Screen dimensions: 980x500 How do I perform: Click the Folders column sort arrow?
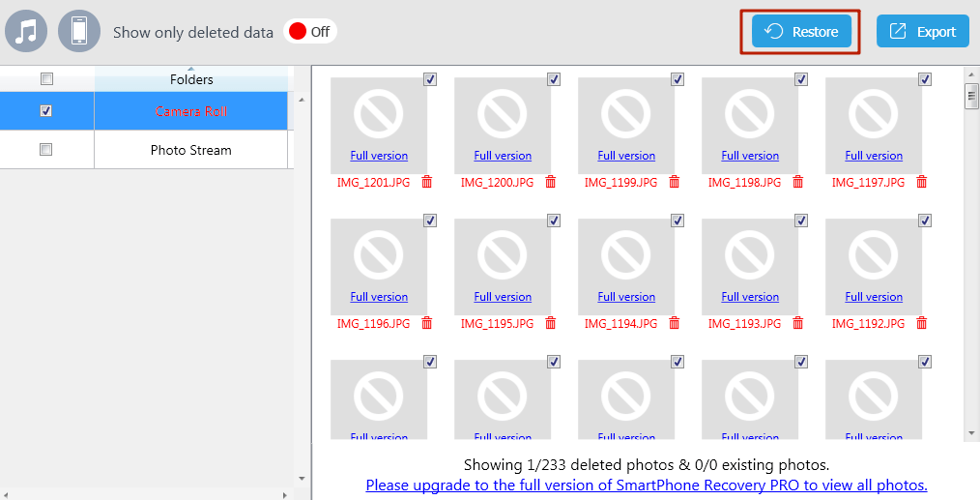[190, 69]
